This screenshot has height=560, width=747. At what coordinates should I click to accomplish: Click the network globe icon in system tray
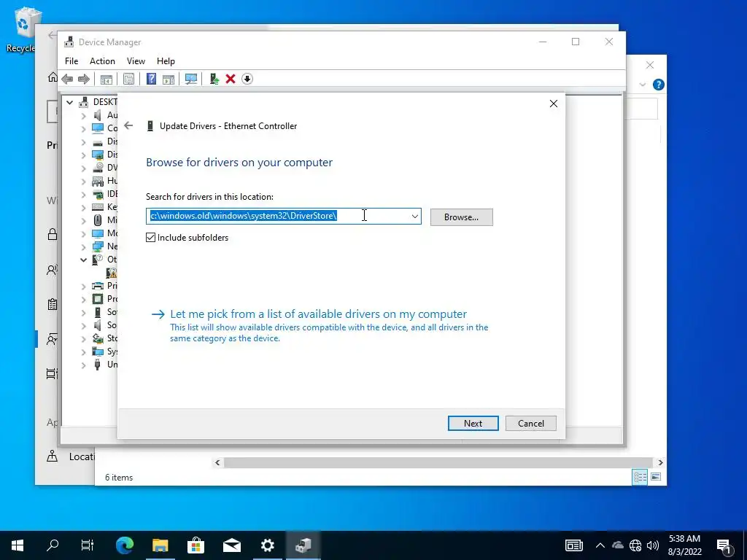[635, 545]
